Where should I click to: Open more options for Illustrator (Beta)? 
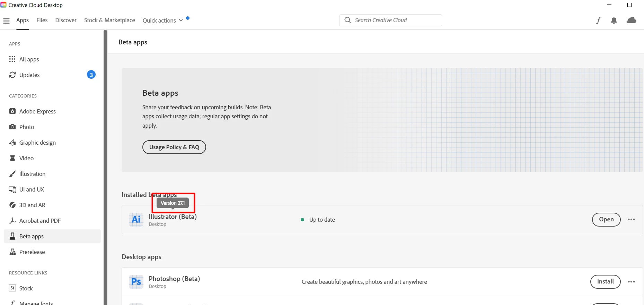tap(631, 219)
